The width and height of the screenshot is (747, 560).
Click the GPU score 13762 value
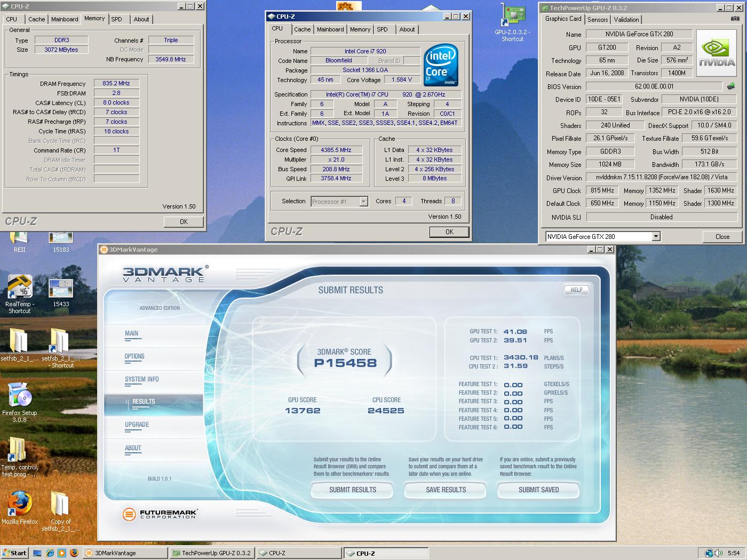click(x=303, y=411)
